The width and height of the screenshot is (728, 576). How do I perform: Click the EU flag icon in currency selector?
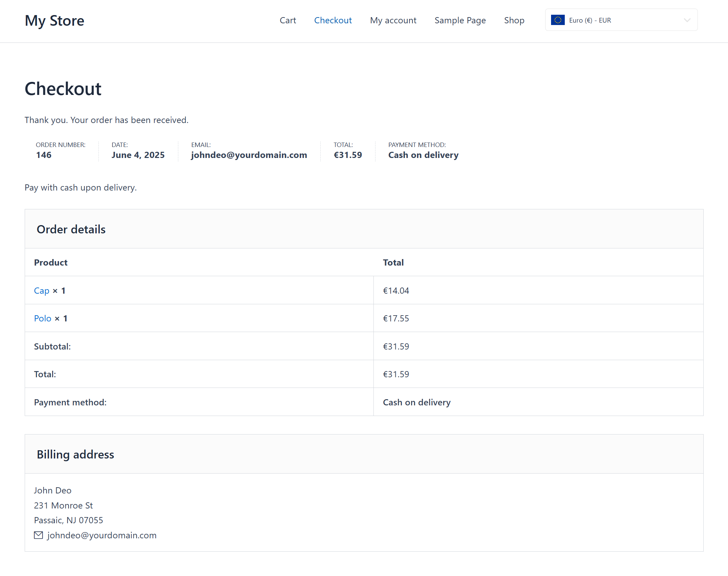point(558,20)
